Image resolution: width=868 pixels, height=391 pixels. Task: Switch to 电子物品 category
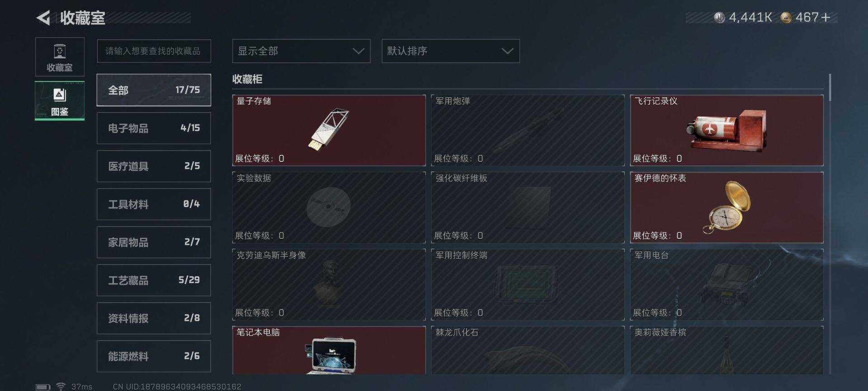coord(154,128)
